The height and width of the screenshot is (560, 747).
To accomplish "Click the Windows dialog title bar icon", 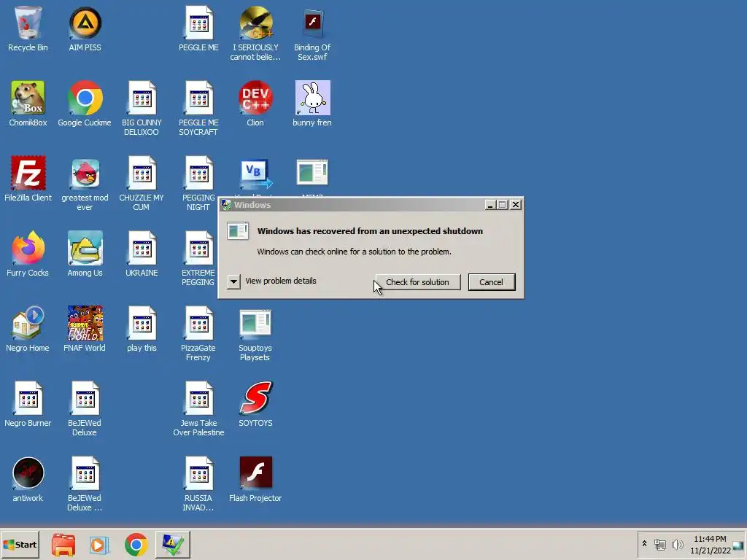I will pos(226,205).
